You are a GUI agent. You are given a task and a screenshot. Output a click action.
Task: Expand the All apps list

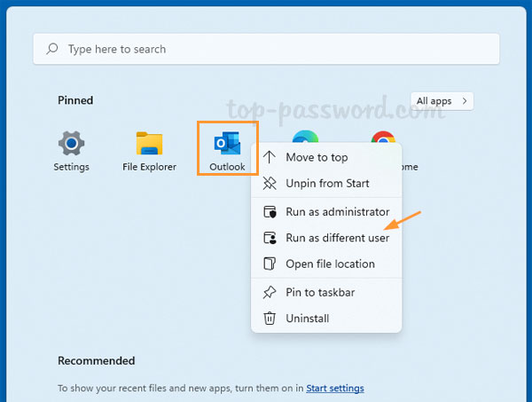(x=442, y=100)
